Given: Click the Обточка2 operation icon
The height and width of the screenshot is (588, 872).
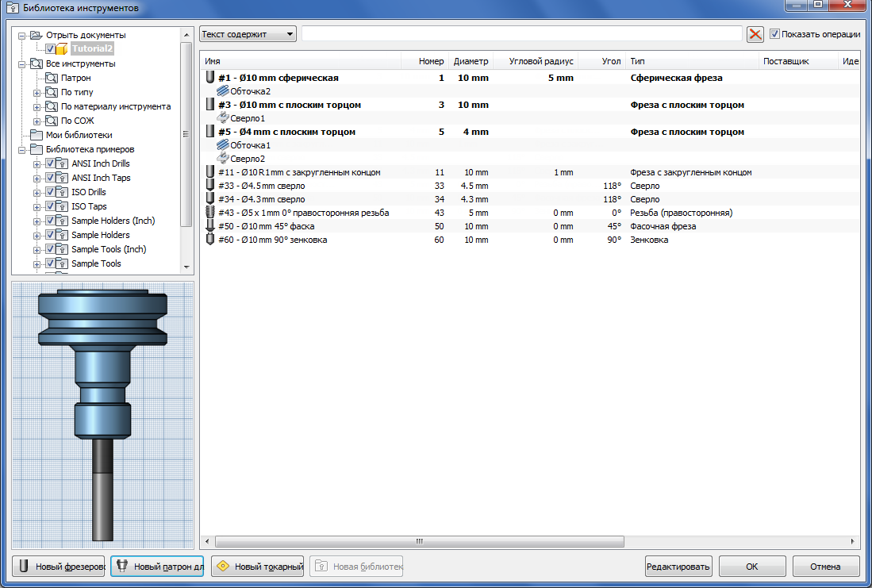Looking at the screenshot, I should 223,90.
